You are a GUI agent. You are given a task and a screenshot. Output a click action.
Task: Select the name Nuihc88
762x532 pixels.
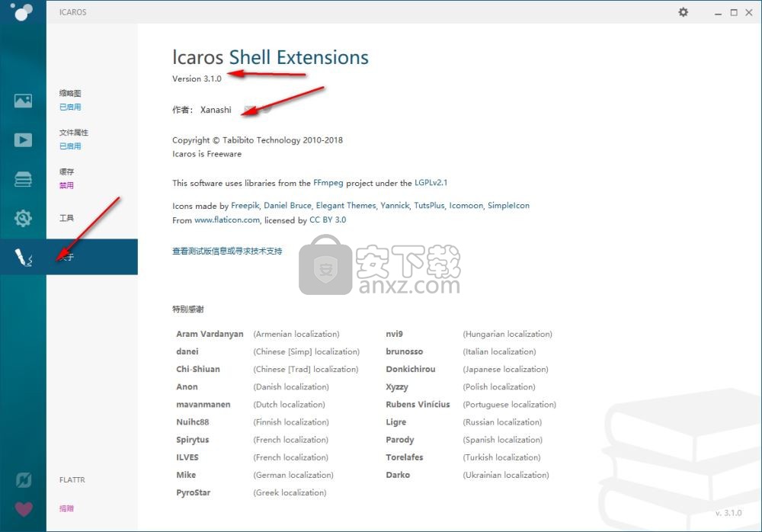point(193,422)
